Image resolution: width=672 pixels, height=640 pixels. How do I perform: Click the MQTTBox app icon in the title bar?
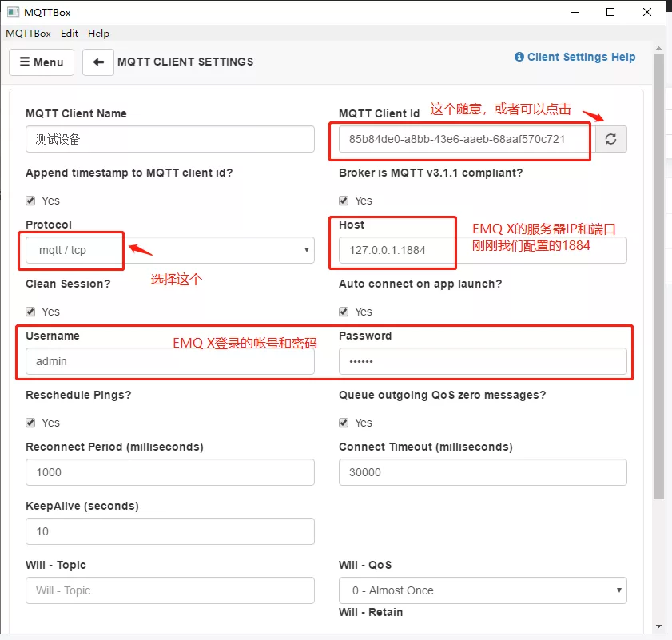point(14,12)
